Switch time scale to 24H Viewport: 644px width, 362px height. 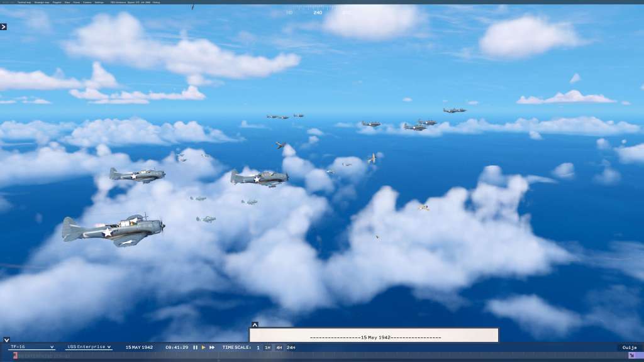pos(291,348)
